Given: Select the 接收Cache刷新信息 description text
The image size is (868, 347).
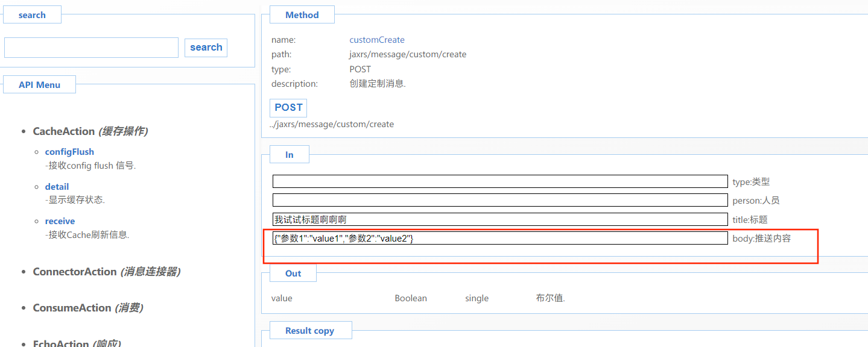Looking at the screenshot, I should pyautogui.click(x=87, y=234).
